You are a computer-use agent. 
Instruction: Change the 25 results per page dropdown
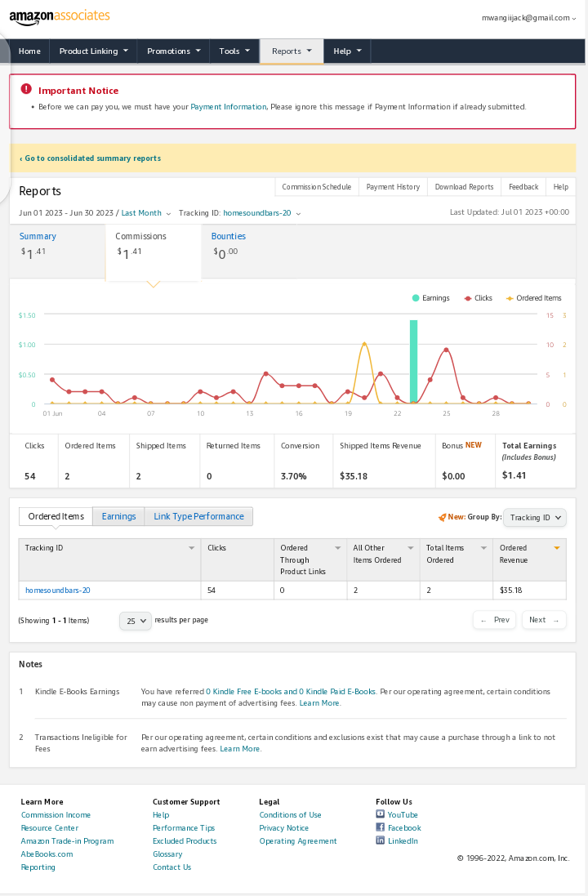(x=136, y=621)
